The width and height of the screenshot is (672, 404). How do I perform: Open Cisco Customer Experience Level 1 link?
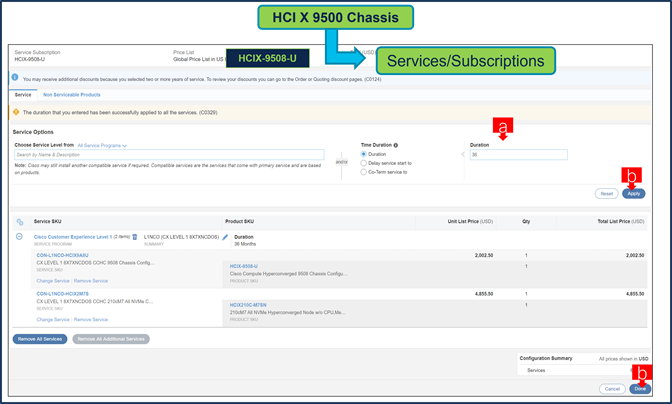[x=73, y=237]
